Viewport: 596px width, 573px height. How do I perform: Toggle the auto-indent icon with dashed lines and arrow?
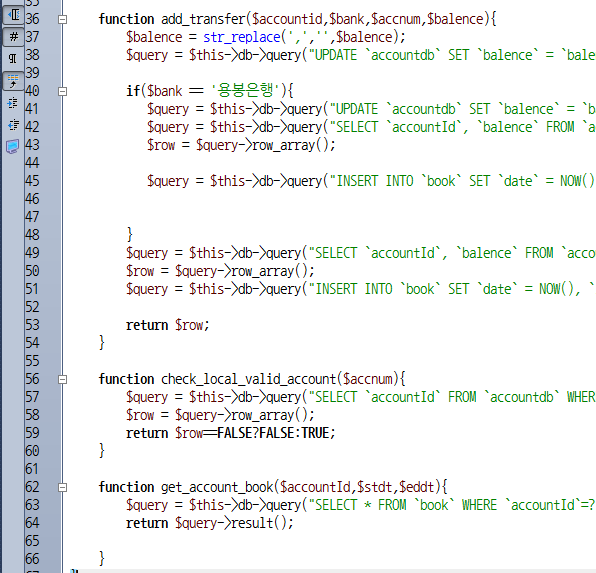pyautogui.click(x=13, y=81)
